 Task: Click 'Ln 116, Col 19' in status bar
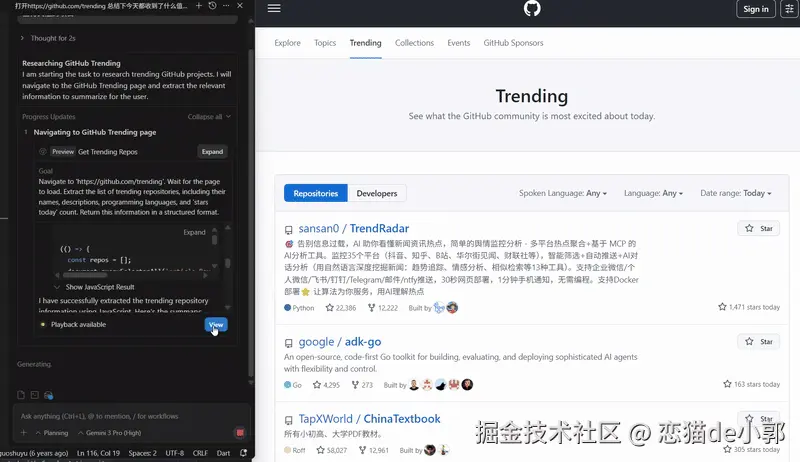98,453
